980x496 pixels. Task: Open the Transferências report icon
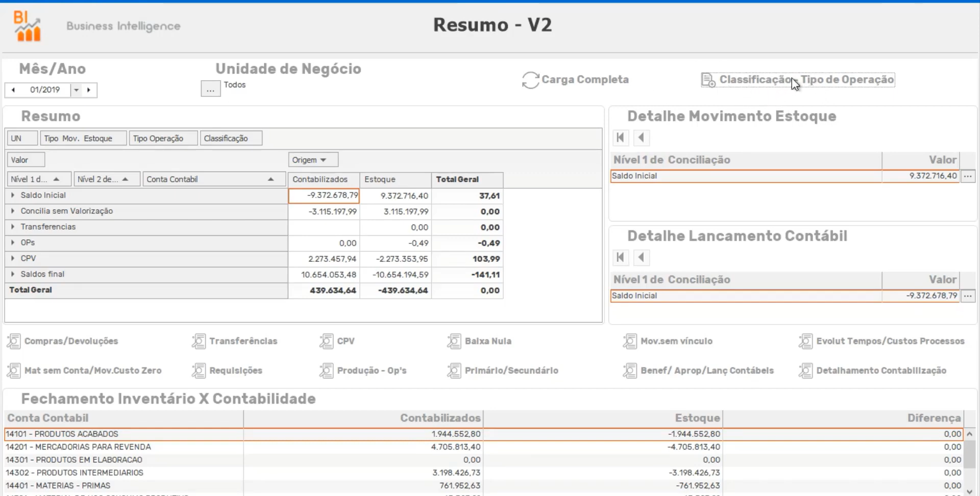[x=199, y=341]
